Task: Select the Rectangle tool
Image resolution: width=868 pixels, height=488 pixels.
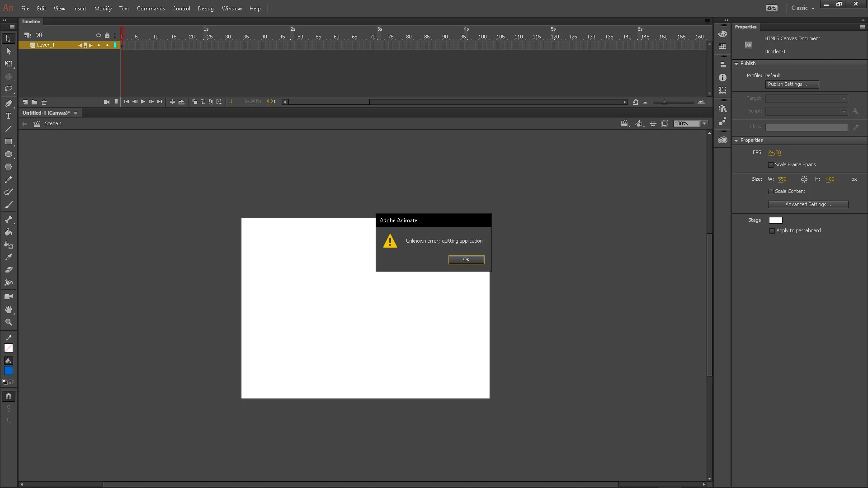Action: [8, 141]
